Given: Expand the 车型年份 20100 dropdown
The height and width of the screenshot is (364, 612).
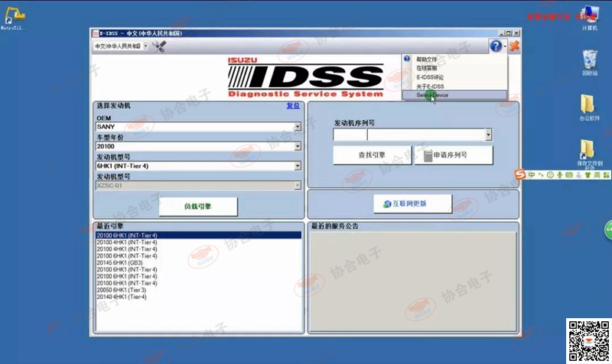Looking at the screenshot, I should pyautogui.click(x=298, y=146).
